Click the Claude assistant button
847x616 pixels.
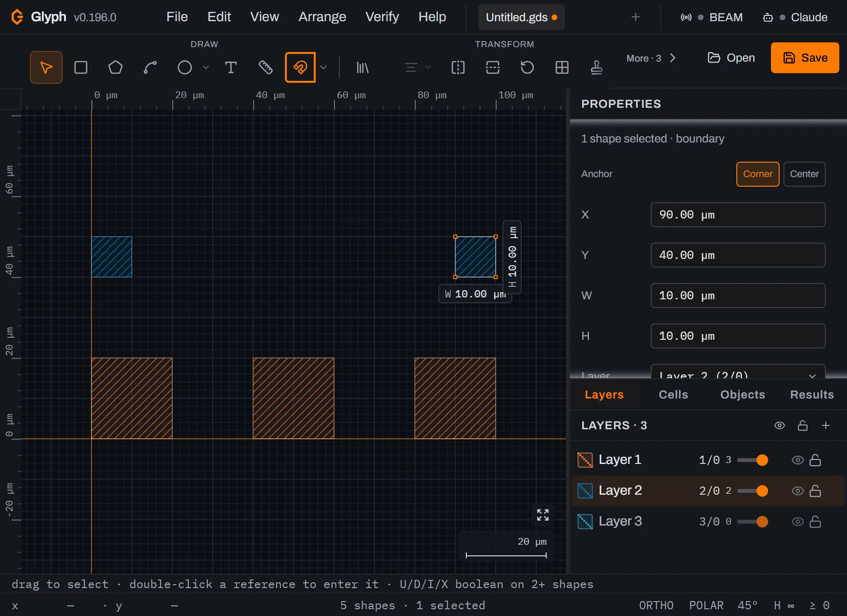point(795,17)
